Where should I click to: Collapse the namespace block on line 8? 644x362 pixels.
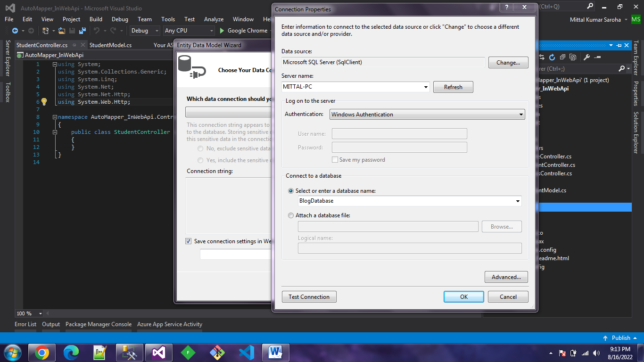[55, 117]
